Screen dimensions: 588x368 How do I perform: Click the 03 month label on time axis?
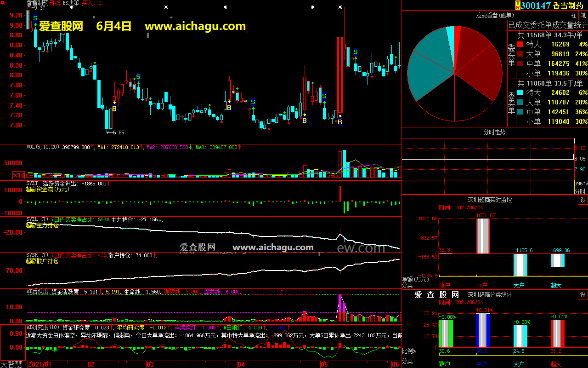(150, 364)
